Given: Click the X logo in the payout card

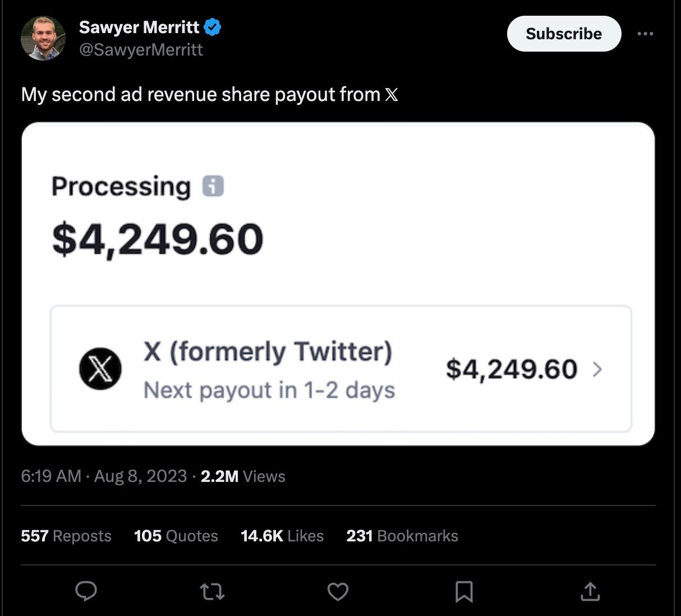Looking at the screenshot, I should (x=101, y=369).
